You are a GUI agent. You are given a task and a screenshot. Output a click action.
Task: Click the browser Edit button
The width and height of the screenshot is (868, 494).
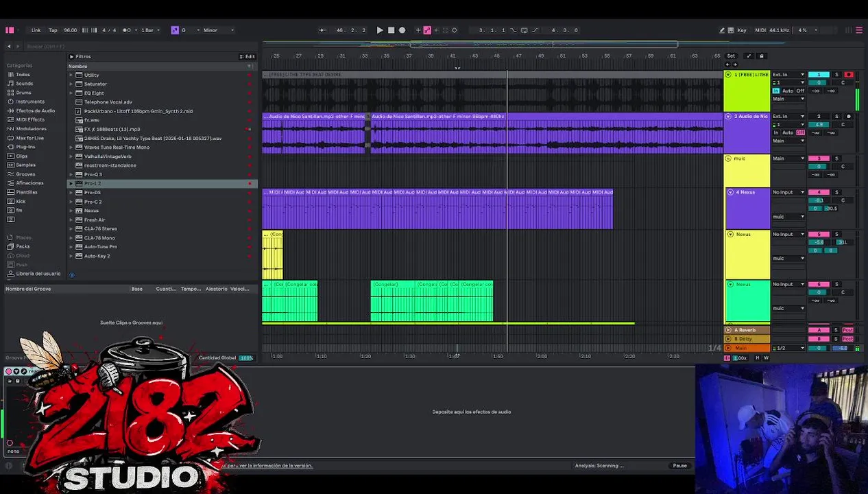(x=248, y=57)
